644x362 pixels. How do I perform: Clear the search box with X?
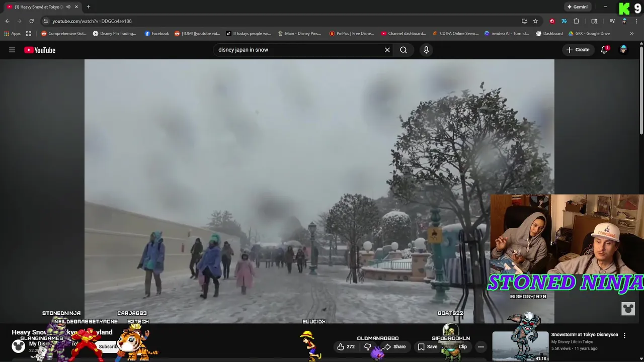pyautogui.click(x=387, y=50)
